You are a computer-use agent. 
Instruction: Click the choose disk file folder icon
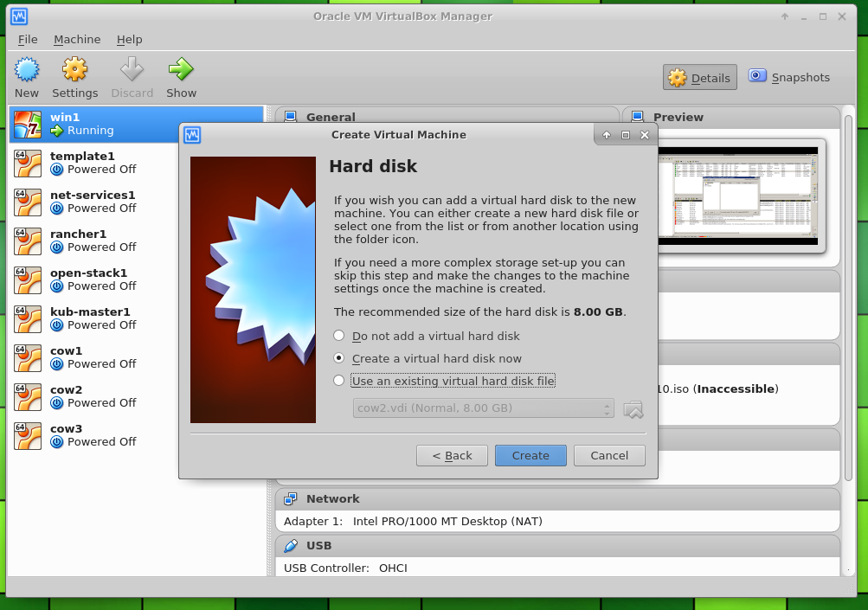[633, 409]
